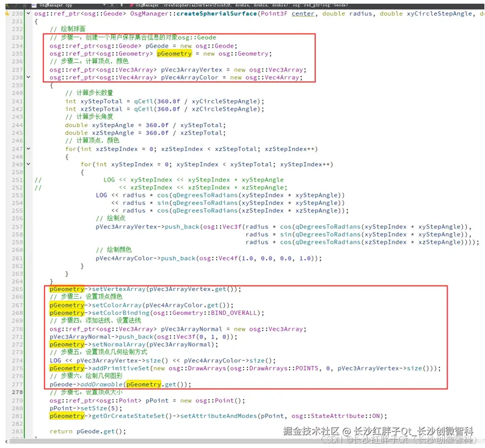Image resolution: width=485 pixels, height=448 pixels.
Task: Click 'double xzStepAngle' on line 245
Action: pyautogui.click(x=100, y=133)
